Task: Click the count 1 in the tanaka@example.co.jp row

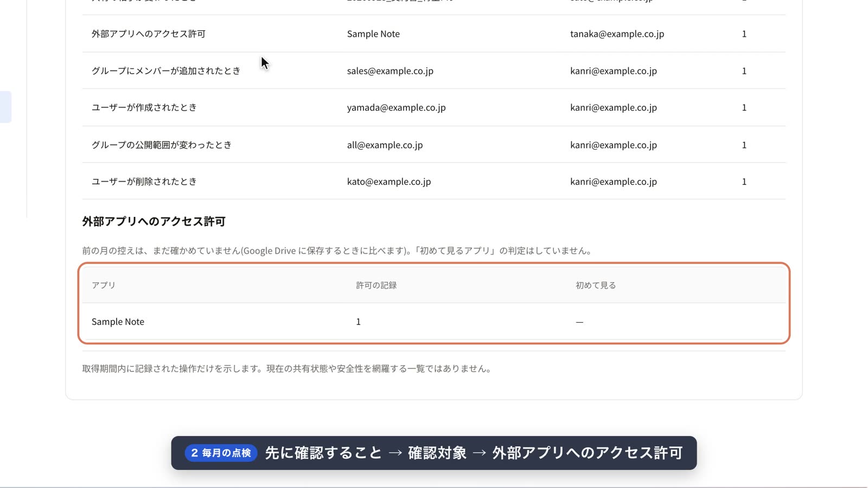Action: click(744, 34)
